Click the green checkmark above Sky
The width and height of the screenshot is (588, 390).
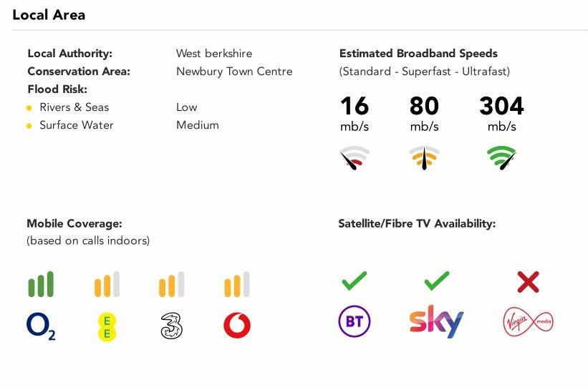point(436,281)
